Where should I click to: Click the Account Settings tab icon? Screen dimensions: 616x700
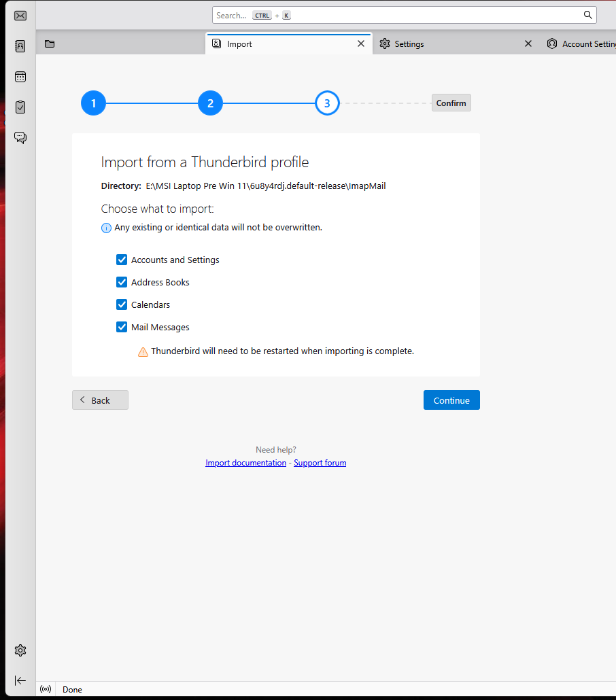pyautogui.click(x=552, y=43)
